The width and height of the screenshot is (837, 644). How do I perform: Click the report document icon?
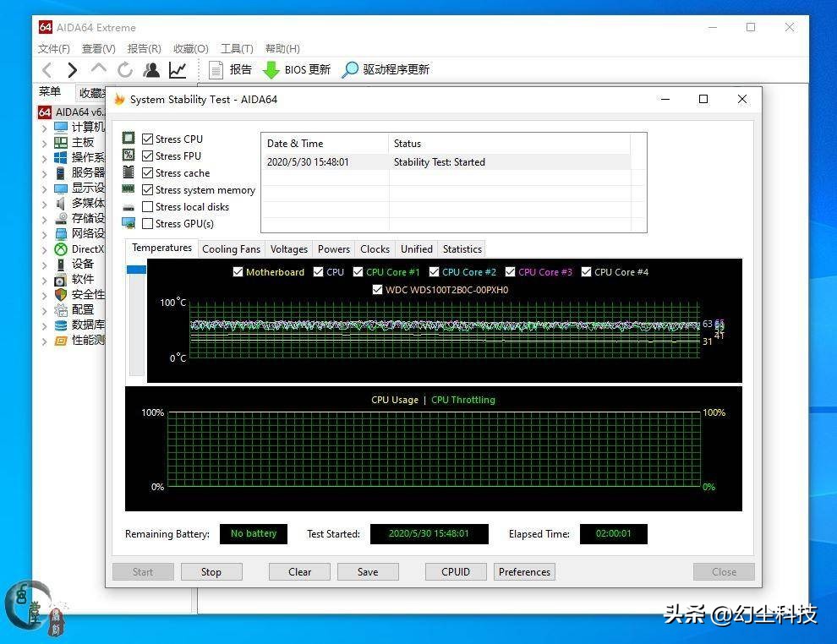coord(216,70)
